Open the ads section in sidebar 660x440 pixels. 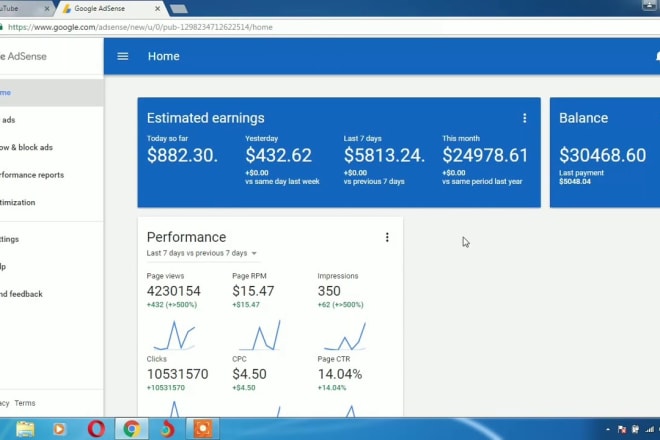51,120
